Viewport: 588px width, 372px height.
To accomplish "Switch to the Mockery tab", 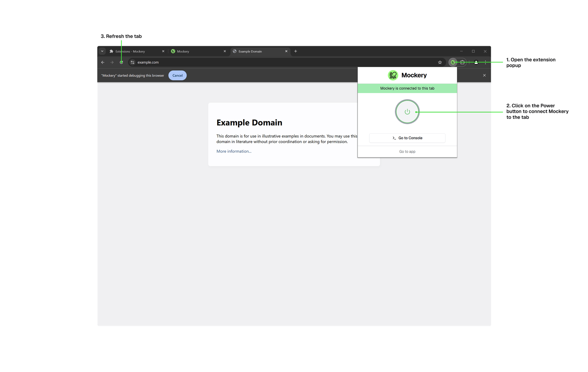I will pyautogui.click(x=198, y=51).
